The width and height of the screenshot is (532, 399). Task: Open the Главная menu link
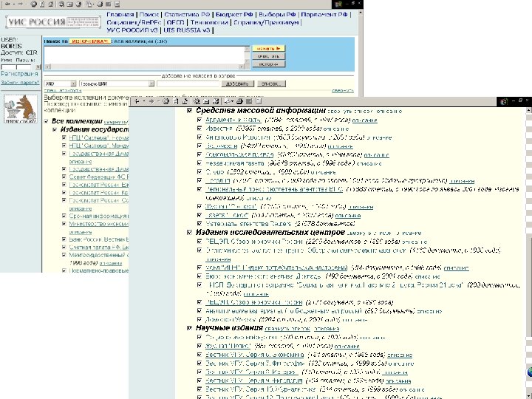tap(120, 15)
